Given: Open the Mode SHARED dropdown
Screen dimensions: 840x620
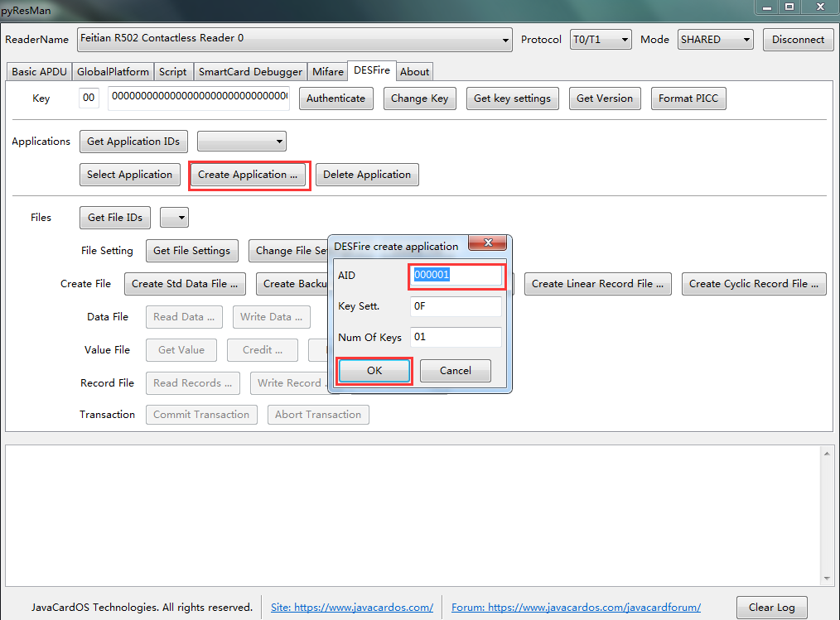Looking at the screenshot, I should tap(715, 40).
